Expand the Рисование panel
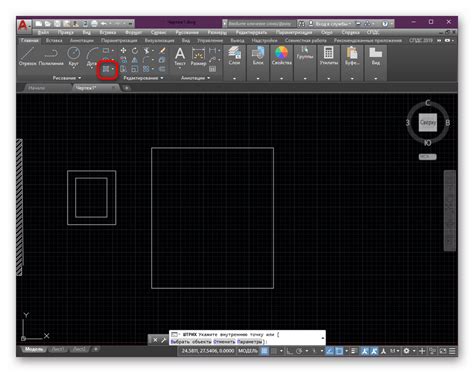The width and height of the screenshot is (474, 373). click(67, 78)
